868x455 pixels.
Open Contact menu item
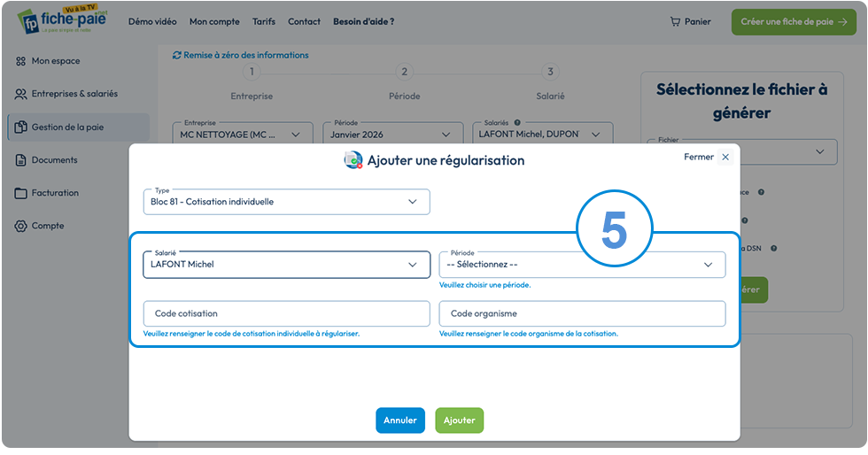(x=304, y=21)
